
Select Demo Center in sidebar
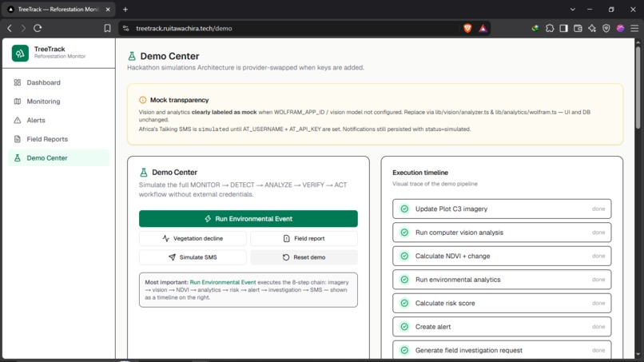pyautogui.click(x=59, y=158)
